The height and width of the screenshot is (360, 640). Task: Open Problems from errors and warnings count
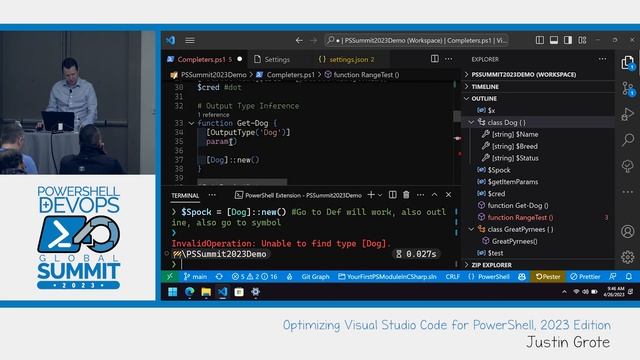254,276
